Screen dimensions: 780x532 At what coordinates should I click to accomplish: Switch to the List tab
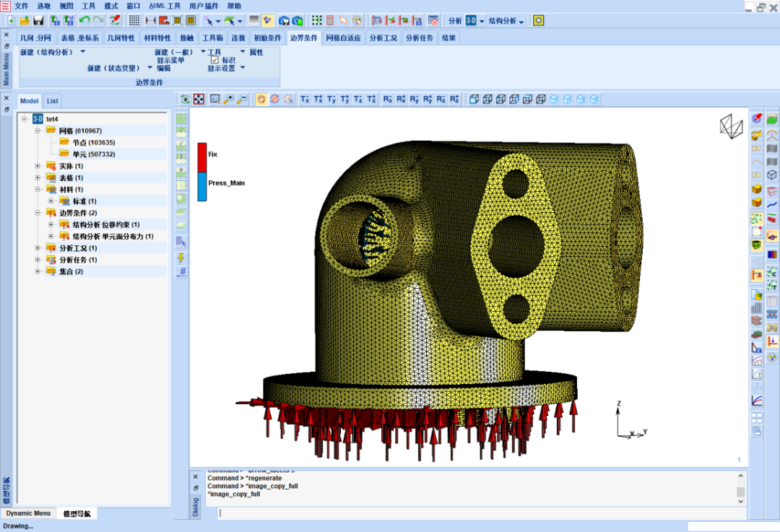52,101
